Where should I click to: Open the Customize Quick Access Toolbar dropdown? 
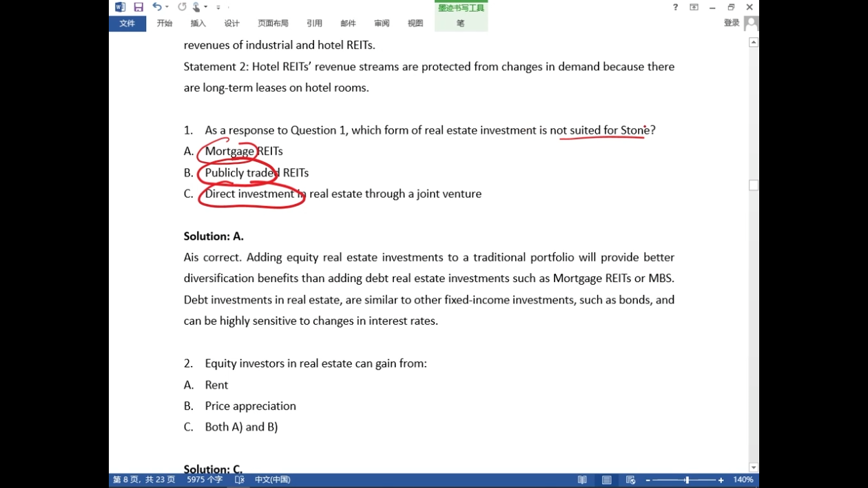[219, 8]
